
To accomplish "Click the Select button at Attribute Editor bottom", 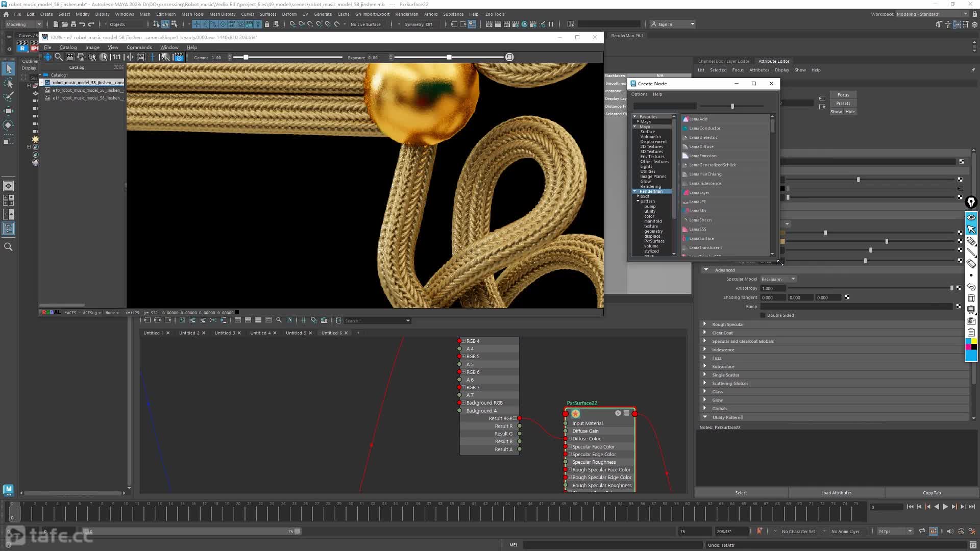I will pos(741,493).
